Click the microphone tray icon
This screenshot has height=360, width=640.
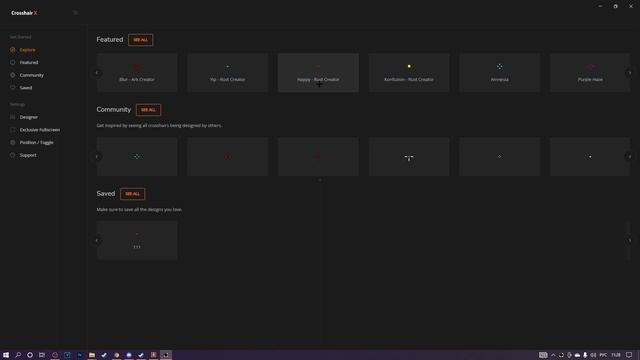tap(585, 355)
